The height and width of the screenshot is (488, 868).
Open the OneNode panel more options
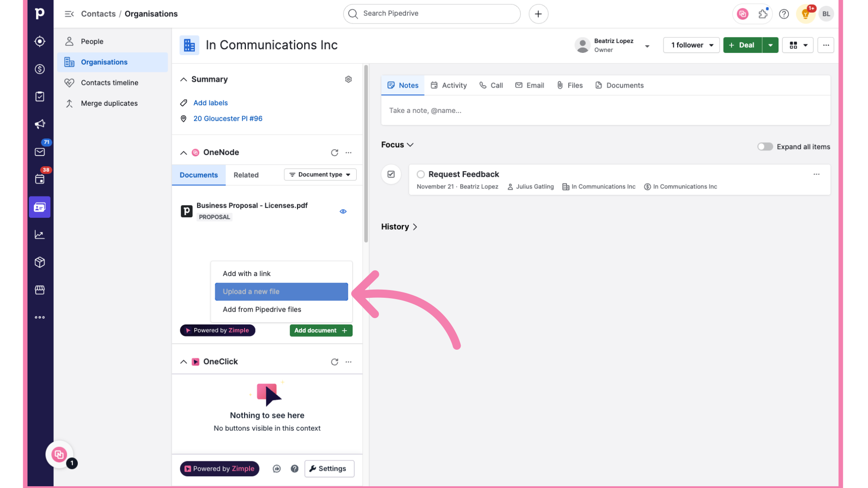point(349,153)
